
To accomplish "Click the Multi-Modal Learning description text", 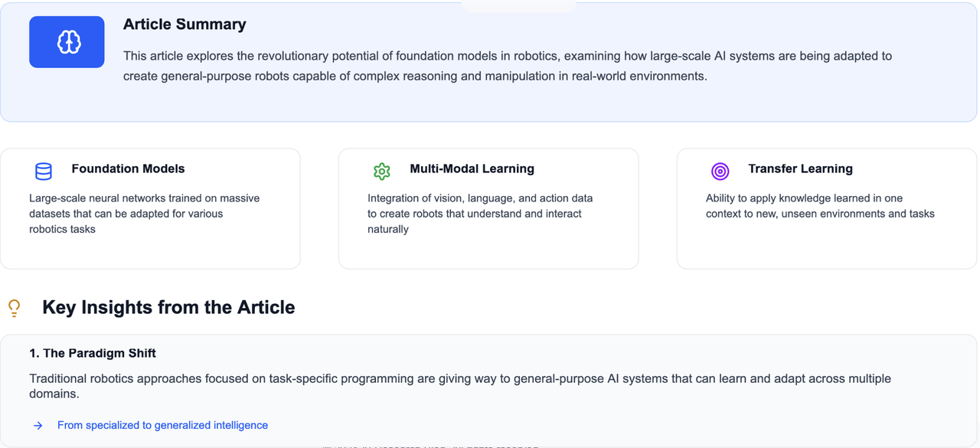I will 480,214.
